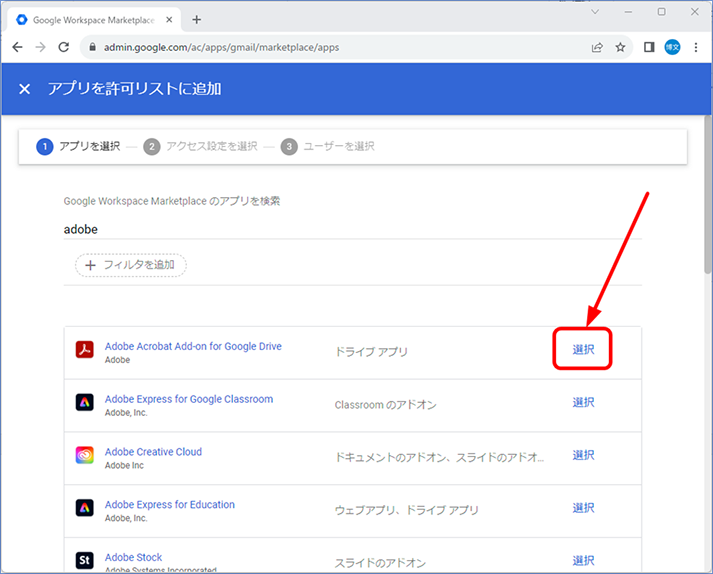The width and height of the screenshot is (713, 574).
Task: Open the Adobe Stock link
Action: point(133,557)
